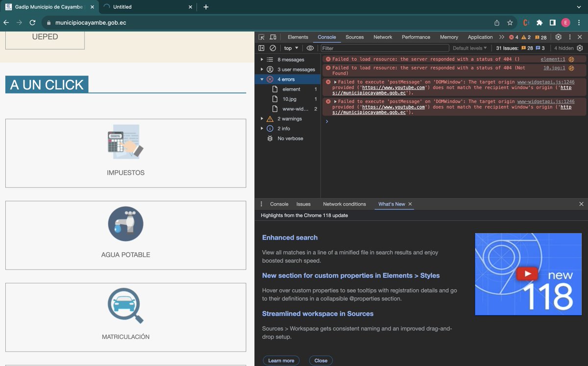The height and width of the screenshot is (366, 588).
Task: Switch to the Application panel tab
Action: [480, 37]
